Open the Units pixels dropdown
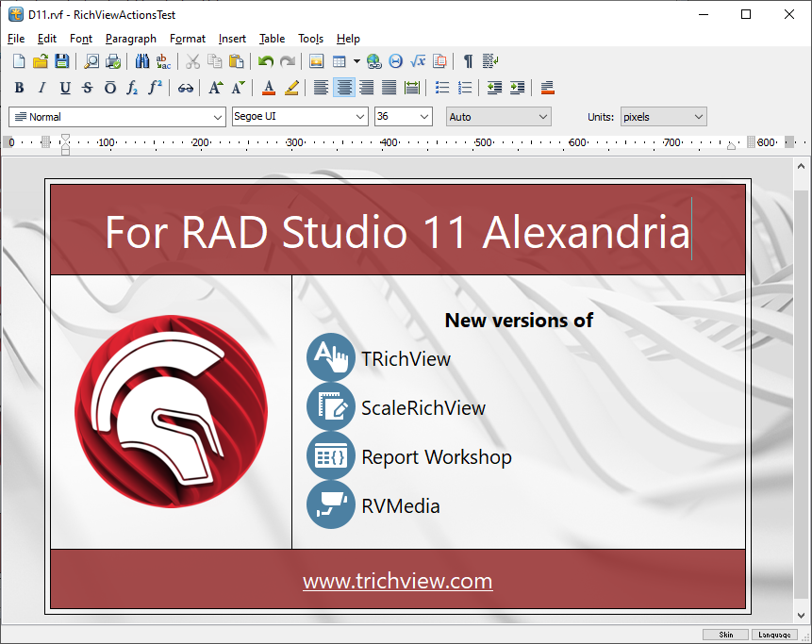The image size is (812, 644). coord(663,117)
